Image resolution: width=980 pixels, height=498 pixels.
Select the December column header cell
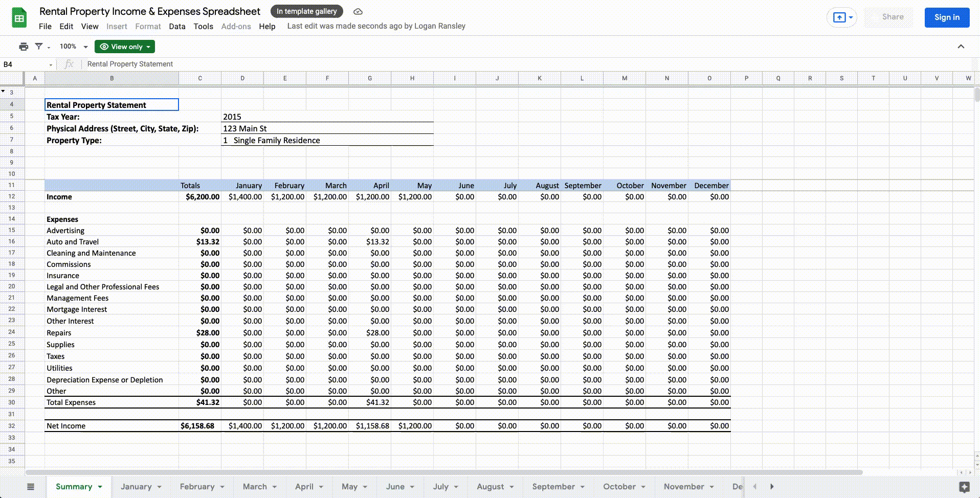709,186
